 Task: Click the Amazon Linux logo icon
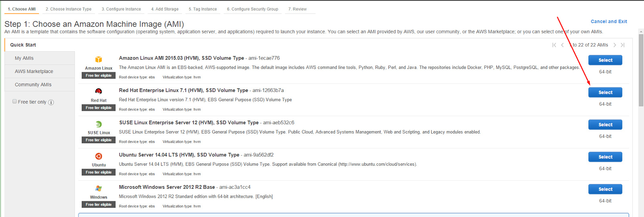pyautogui.click(x=99, y=60)
